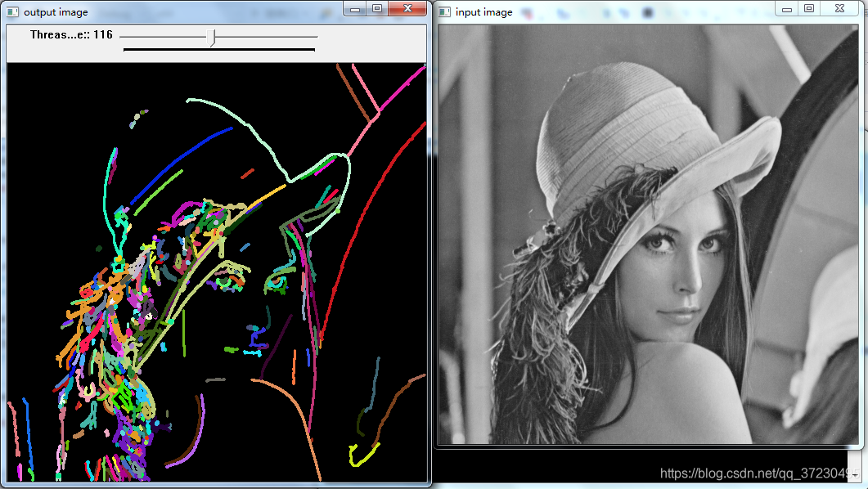Click the Threshold value 116 label
868x489 pixels.
(71, 35)
